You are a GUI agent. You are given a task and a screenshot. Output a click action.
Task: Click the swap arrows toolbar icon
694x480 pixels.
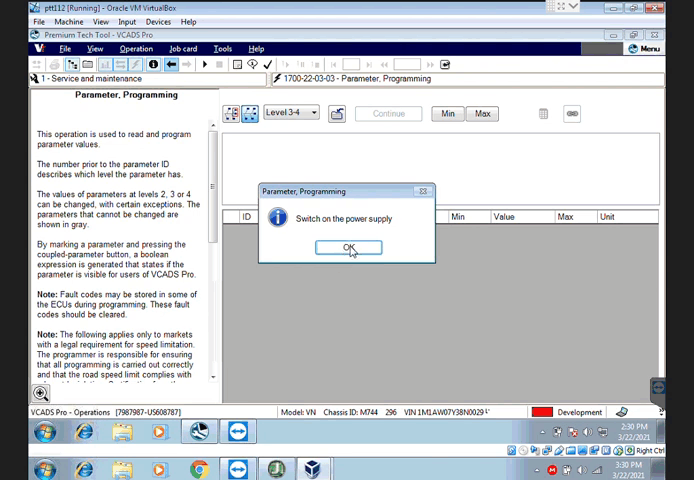click(x=120, y=65)
